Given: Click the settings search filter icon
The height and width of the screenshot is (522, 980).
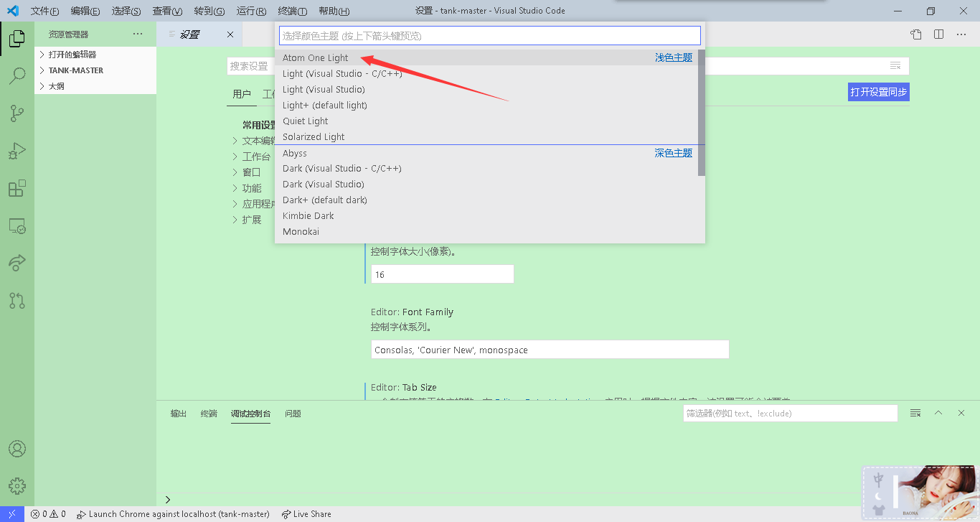Looking at the screenshot, I should coord(895,66).
